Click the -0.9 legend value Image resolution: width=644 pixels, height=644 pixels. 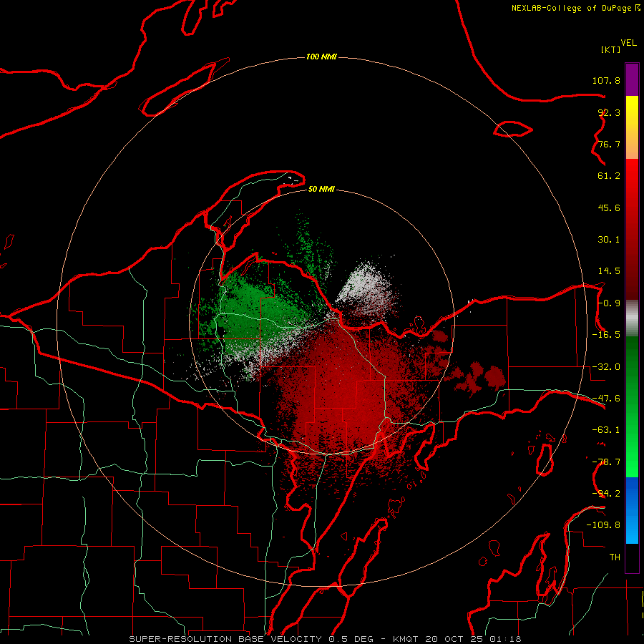point(609,303)
